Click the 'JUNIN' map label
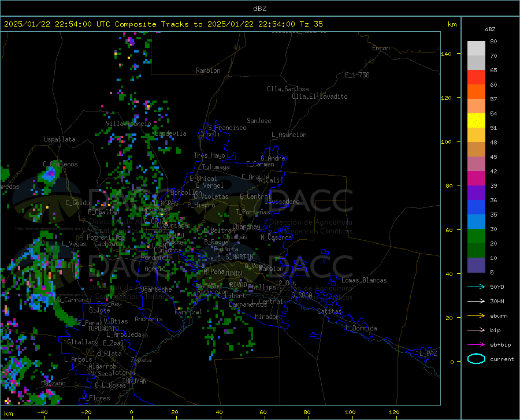Screen dimensions: 520x420 click(233, 274)
